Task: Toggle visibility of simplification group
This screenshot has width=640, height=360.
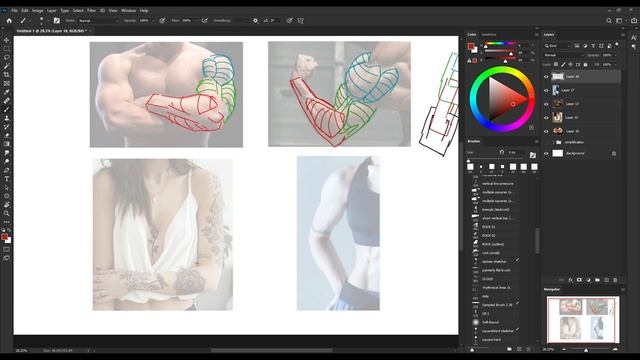Action: (546, 142)
